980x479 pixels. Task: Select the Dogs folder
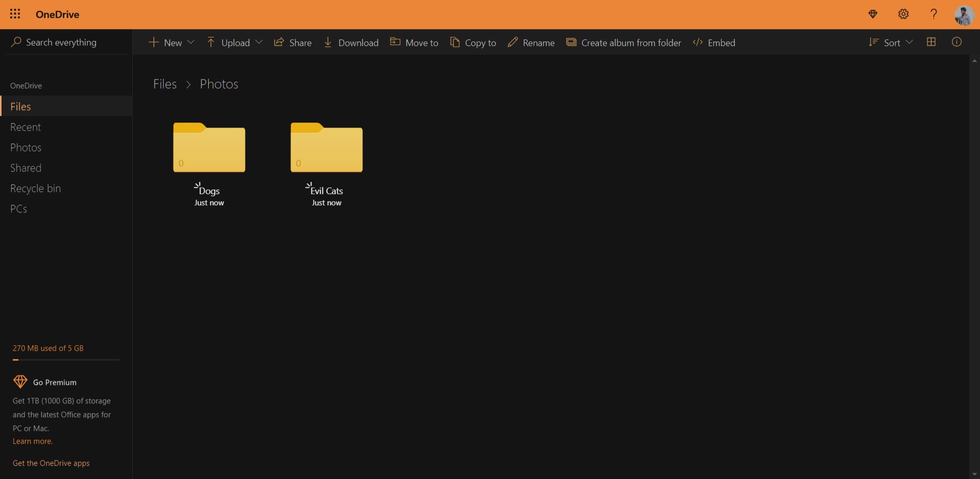tap(209, 148)
